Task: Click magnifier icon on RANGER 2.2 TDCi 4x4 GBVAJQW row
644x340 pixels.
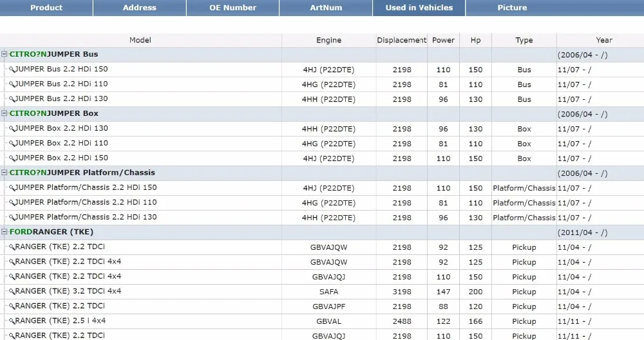Action: click(x=12, y=261)
